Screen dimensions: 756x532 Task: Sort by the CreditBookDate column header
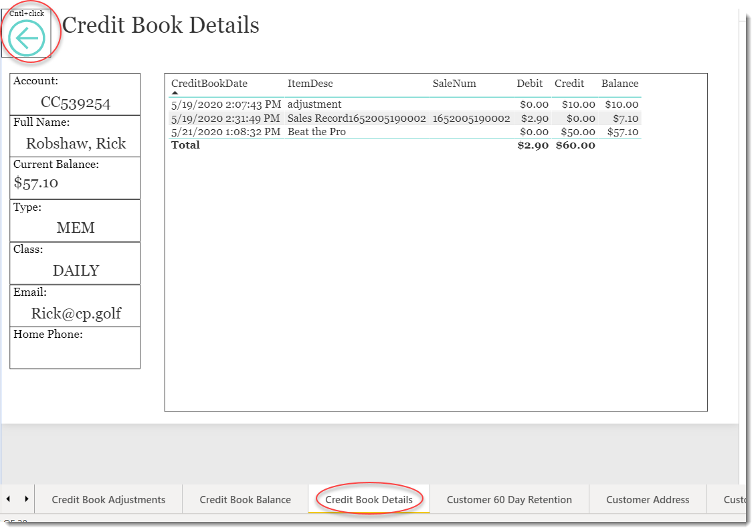209,84
